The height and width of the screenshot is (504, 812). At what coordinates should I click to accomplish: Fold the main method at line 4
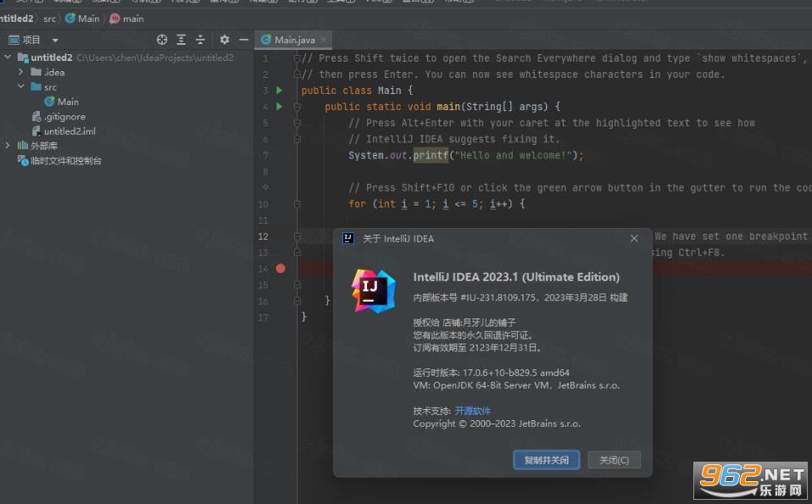coord(298,107)
